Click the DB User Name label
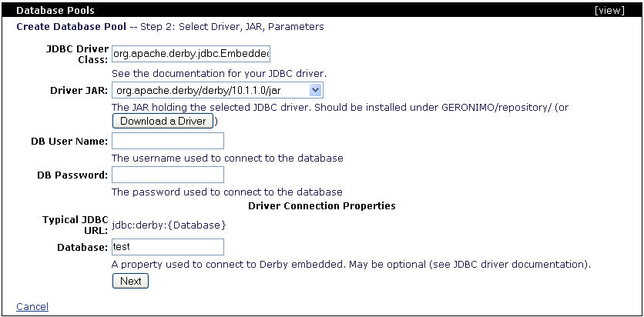 click(67, 141)
